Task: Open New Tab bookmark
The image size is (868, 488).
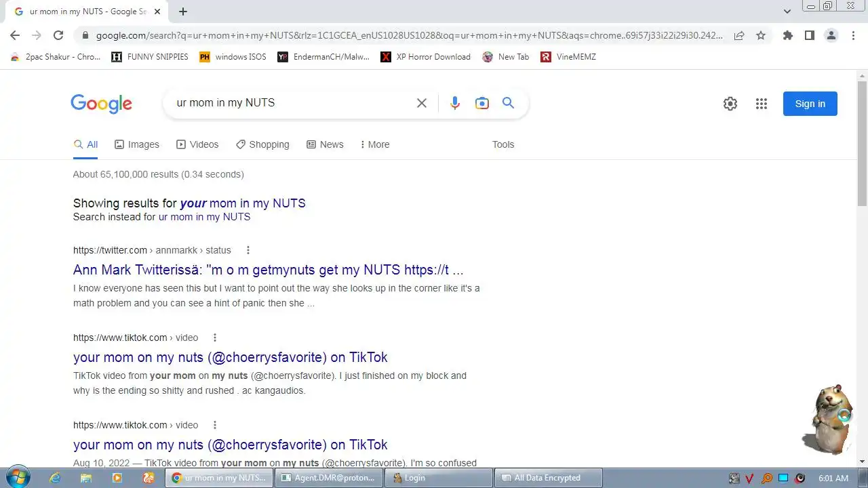Action: point(506,57)
